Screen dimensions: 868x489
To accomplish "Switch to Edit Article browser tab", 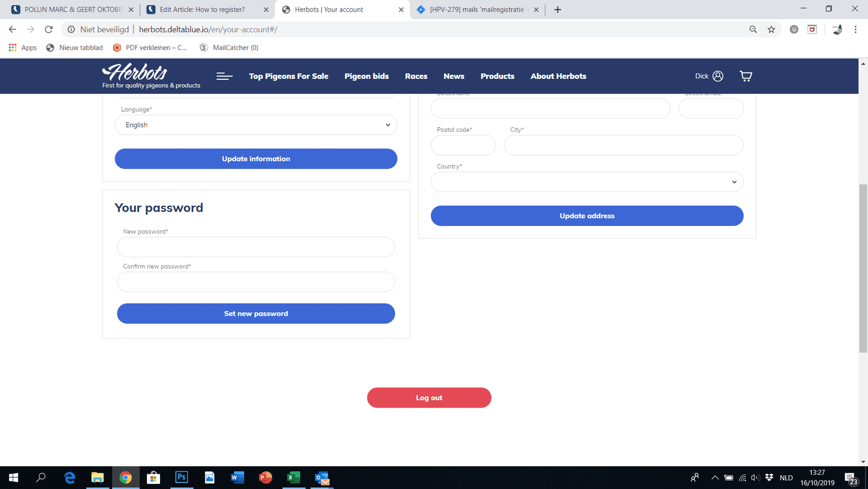I will pos(207,10).
